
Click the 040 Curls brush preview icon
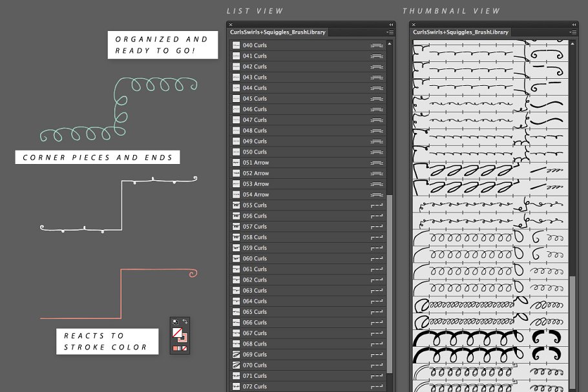click(236, 45)
